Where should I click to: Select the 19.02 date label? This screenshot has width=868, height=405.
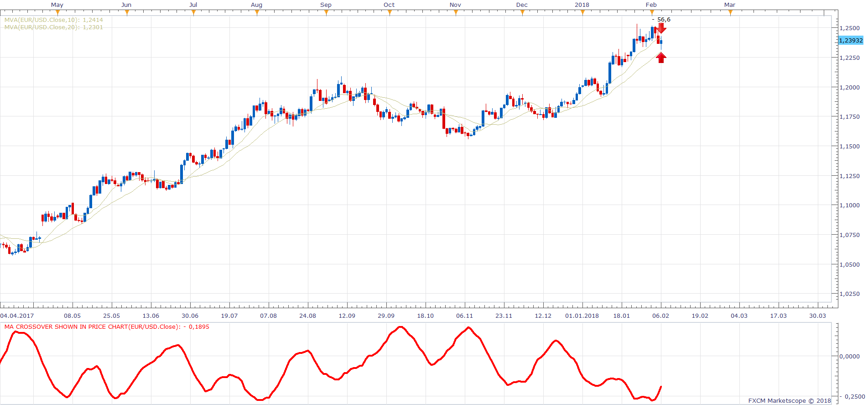[700, 316]
